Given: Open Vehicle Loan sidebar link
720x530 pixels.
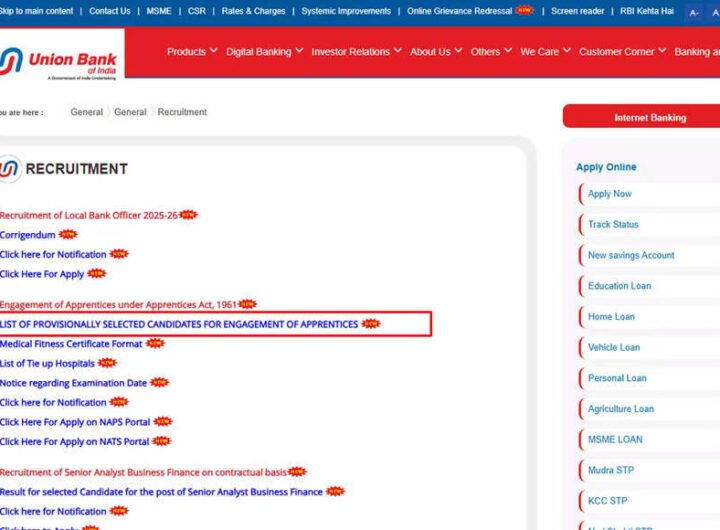Looking at the screenshot, I should 614,347.
